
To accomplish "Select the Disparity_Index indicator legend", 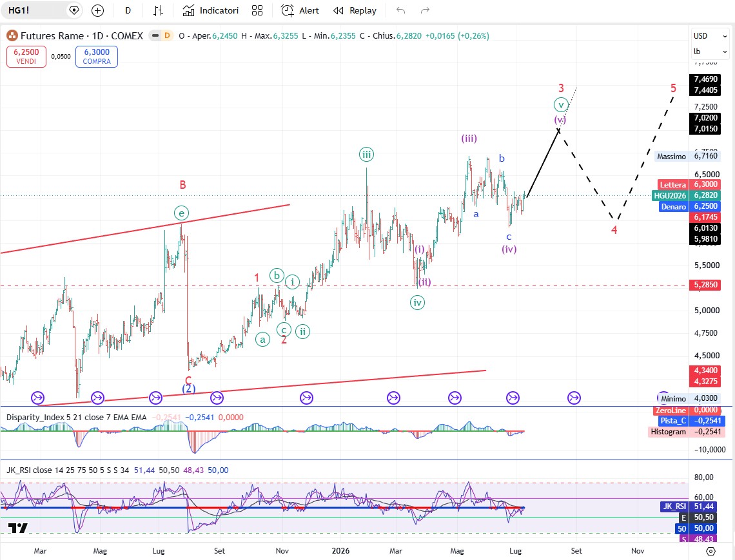I will (x=77, y=417).
